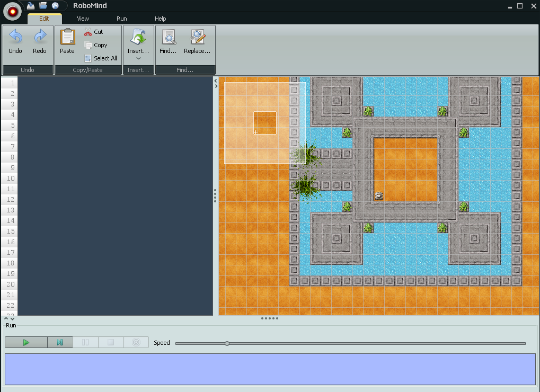Image resolution: width=540 pixels, height=392 pixels.
Task: Open the Replace... dialog button
Action: point(197,41)
